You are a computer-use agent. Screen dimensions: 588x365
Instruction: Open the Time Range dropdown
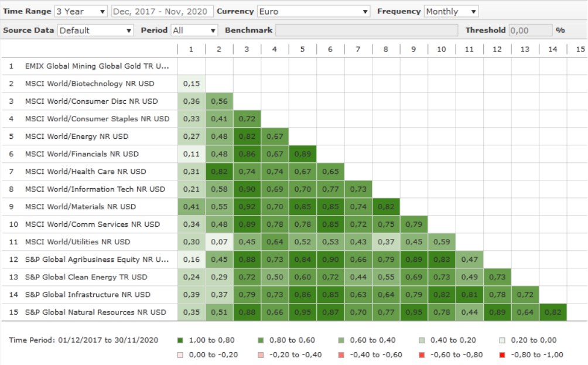(x=81, y=11)
